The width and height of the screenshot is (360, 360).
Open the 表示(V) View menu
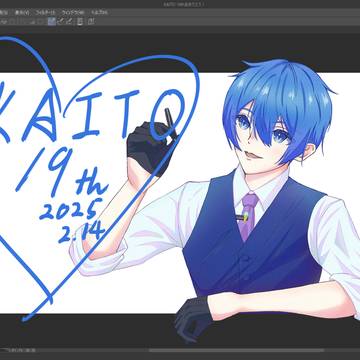point(22,13)
